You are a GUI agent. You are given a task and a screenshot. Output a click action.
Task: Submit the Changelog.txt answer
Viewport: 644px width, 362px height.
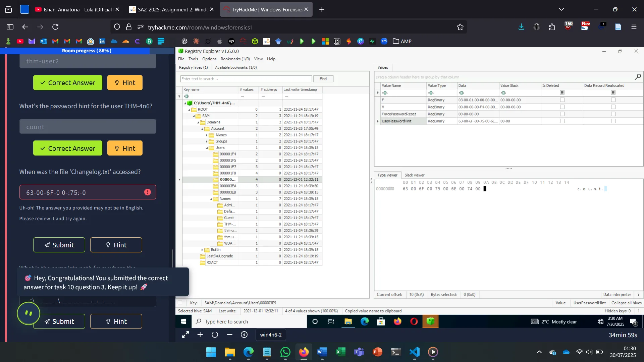click(59, 245)
